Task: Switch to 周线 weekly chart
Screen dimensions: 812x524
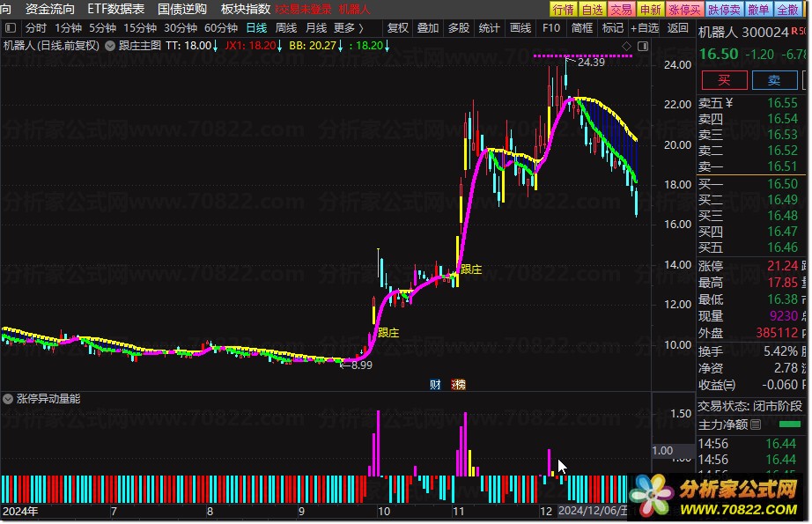Action: (286, 28)
